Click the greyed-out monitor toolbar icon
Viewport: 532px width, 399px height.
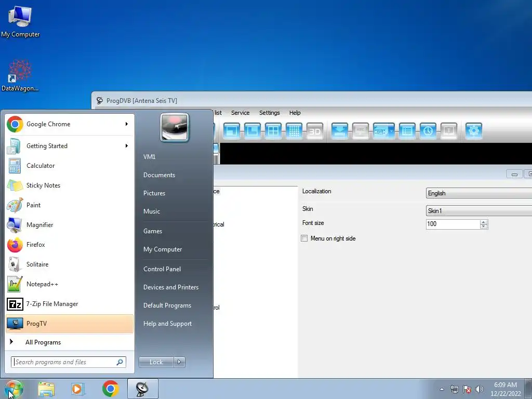pos(361,130)
